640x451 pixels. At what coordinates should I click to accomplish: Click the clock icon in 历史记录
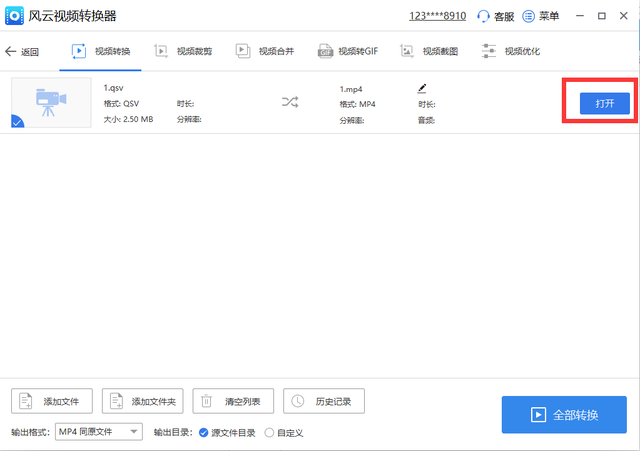coord(298,401)
